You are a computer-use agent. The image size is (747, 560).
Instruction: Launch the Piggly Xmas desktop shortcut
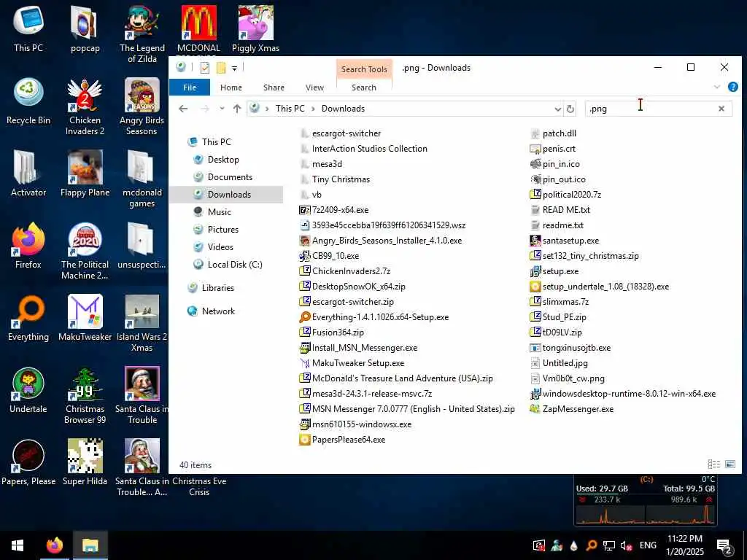coord(255,29)
